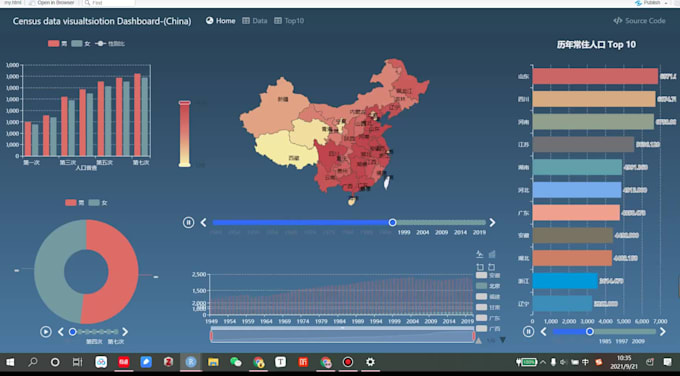Image resolution: width=680 pixels, height=376 pixels.
Task: Click the settings gear in the taskbar
Action: coord(370,362)
